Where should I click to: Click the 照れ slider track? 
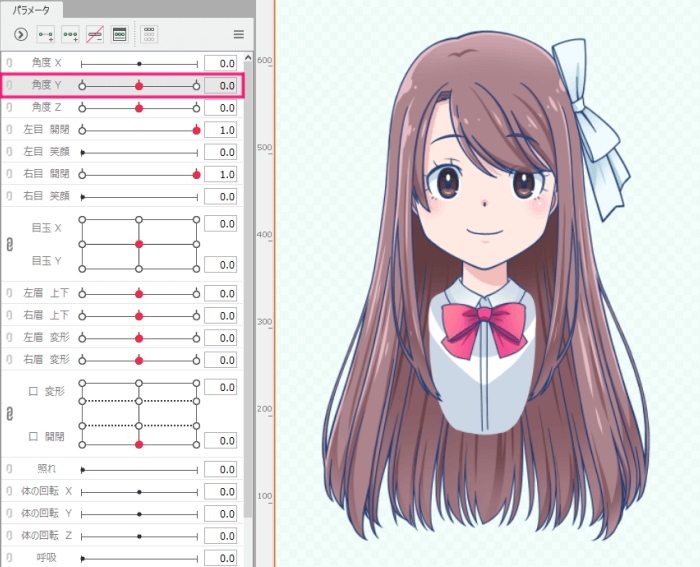pos(139,470)
